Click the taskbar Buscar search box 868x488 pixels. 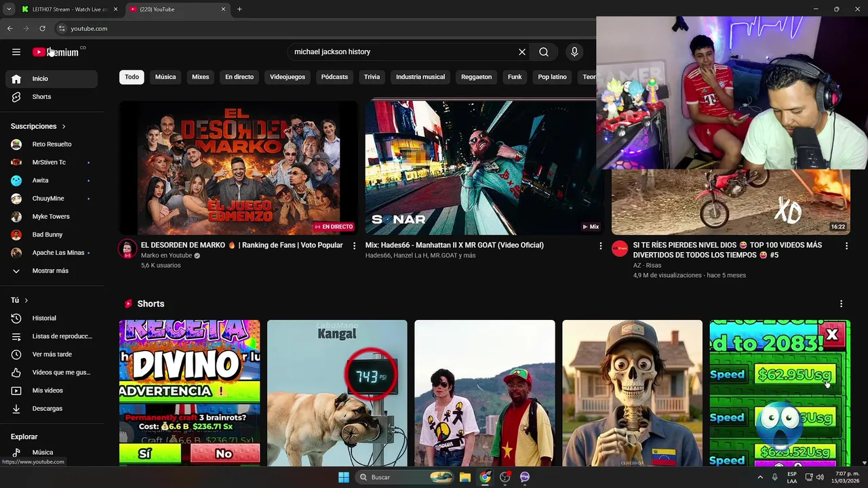404,477
